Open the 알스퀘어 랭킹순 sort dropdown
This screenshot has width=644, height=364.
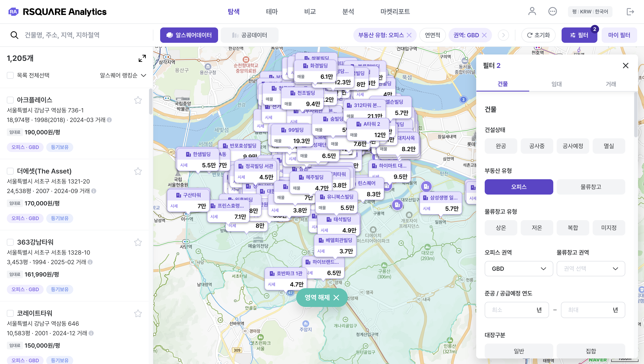coord(123,75)
